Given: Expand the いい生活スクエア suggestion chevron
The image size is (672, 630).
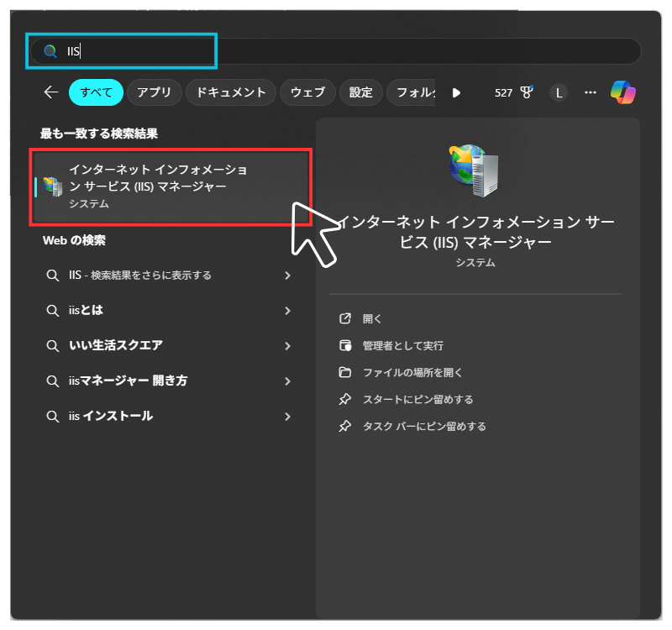Looking at the screenshot, I should 287,346.
